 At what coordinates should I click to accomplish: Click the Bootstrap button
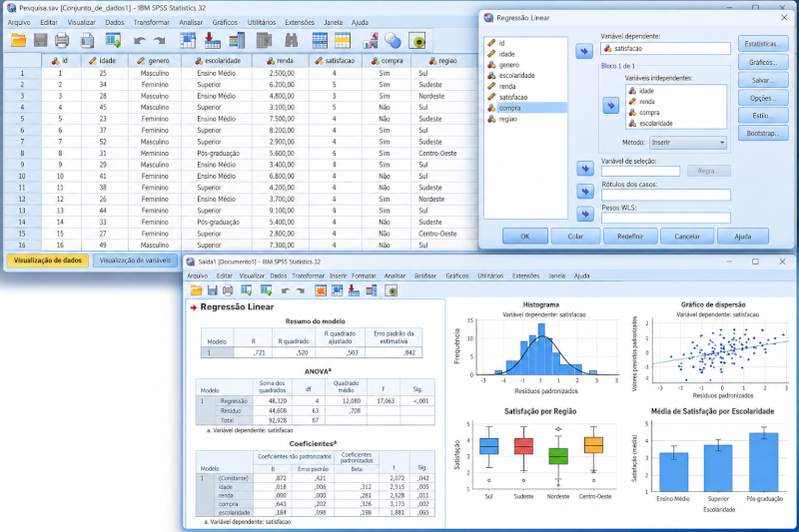pos(763,134)
